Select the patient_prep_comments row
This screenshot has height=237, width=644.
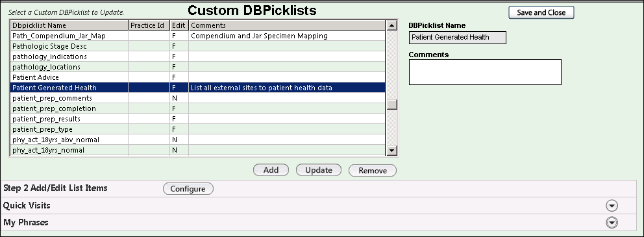(x=197, y=98)
